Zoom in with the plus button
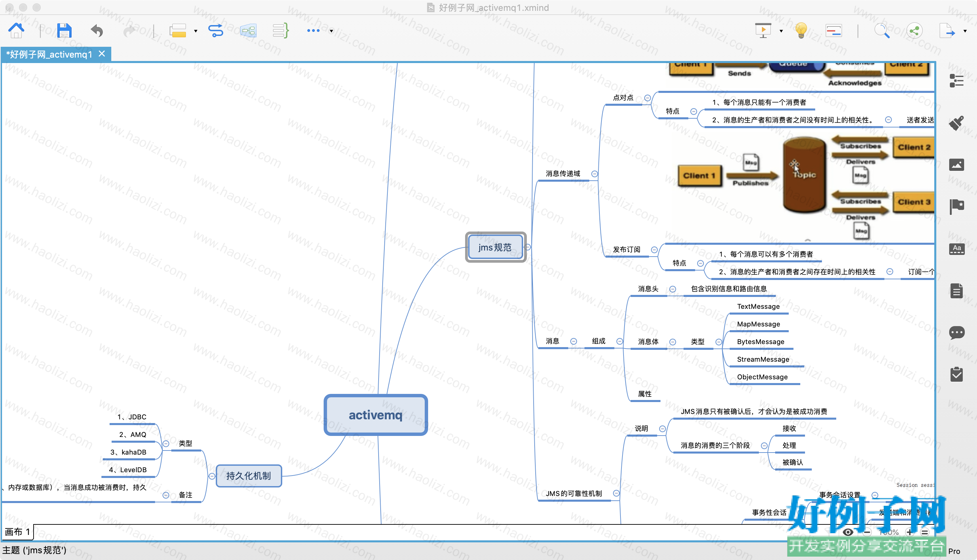Screen dimensions: 977x560 click(909, 532)
